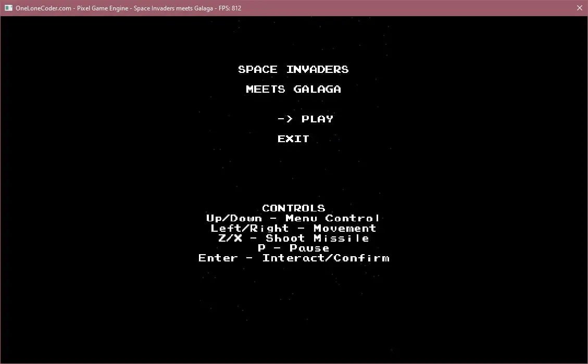Image resolution: width=588 pixels, height=364 pixels.
Task: Close the game window
Action: pos(580,8)
